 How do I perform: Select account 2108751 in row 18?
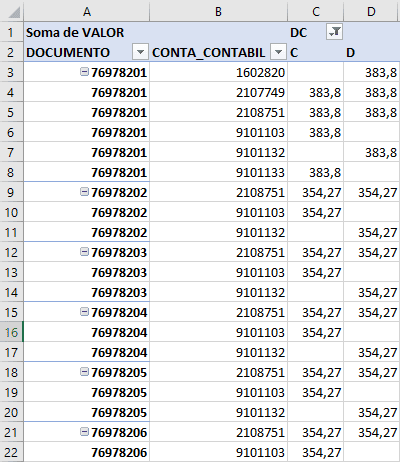tap(218, 372)
